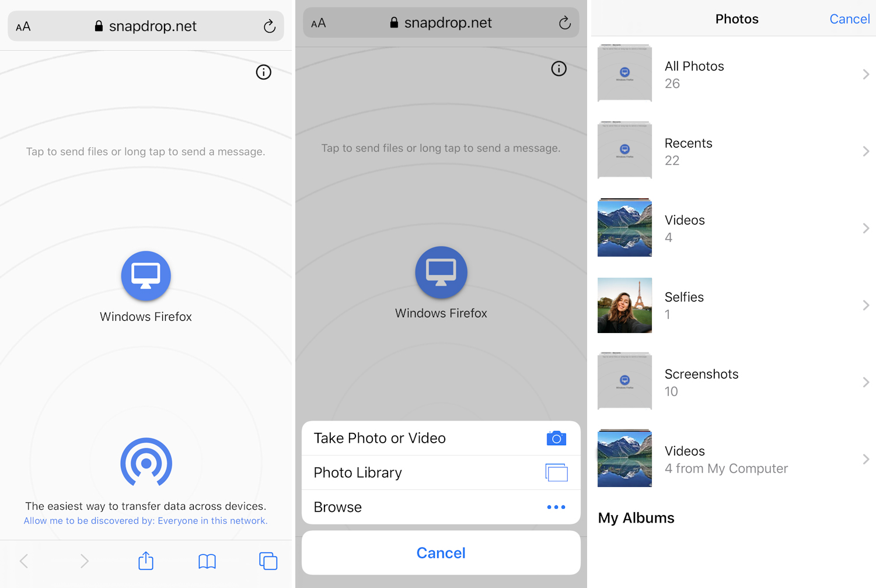Tap the stacked photos icon beside Photo Library
The height and width of the screenshot is (588, 876).
coord(556,473)
